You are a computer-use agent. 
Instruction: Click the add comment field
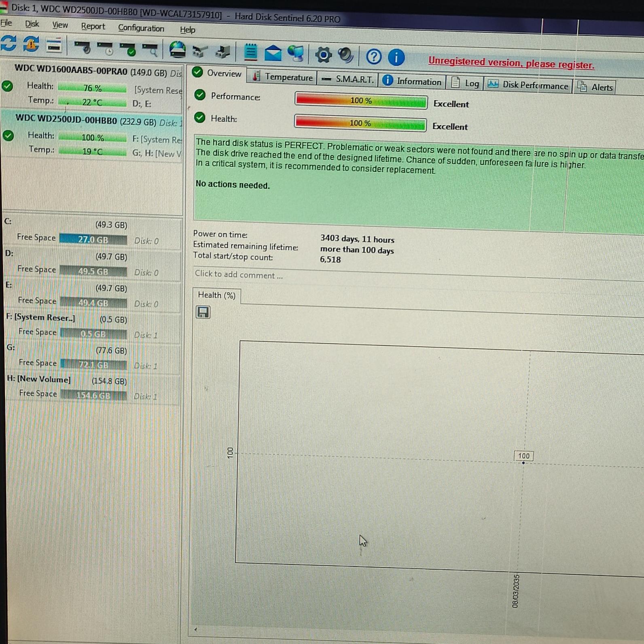point(239,275)
